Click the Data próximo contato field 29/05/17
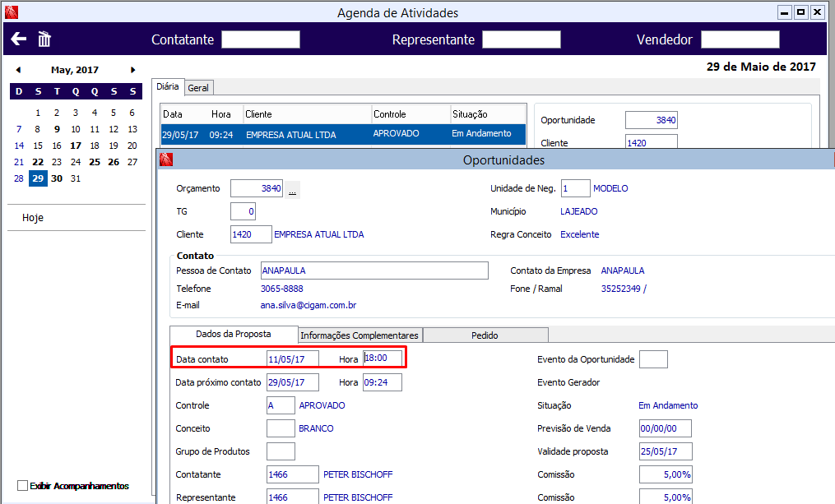The image size is (835, 504). (x=293, y=382)
